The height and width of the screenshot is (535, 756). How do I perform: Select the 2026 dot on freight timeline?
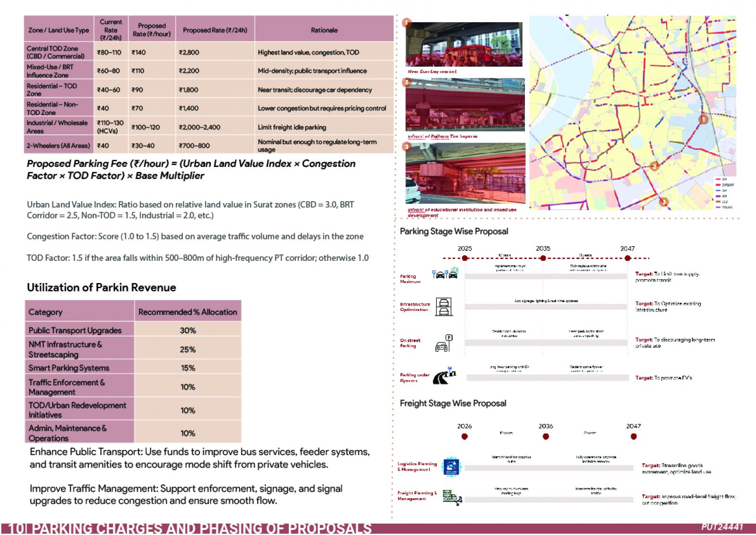coord(464,437)
